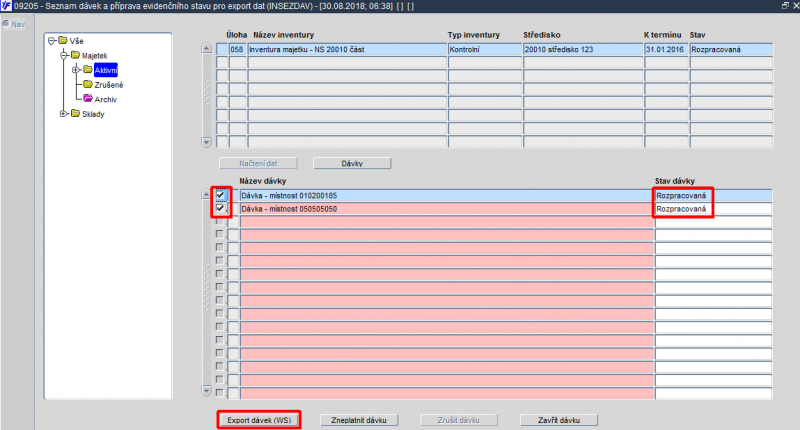Select Zrušené in the folder tree
The width and height of the screenshot is (800, 430).
point(109,85)
